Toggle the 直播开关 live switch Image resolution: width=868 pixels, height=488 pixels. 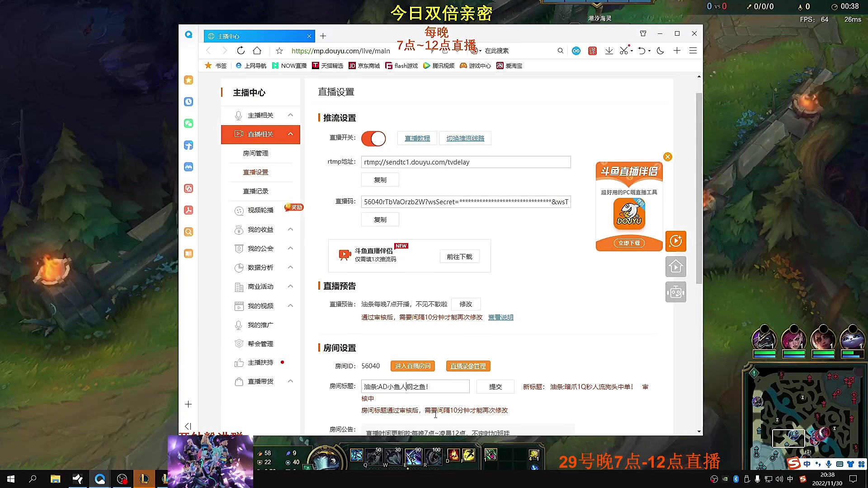click(x=373, y=138)
